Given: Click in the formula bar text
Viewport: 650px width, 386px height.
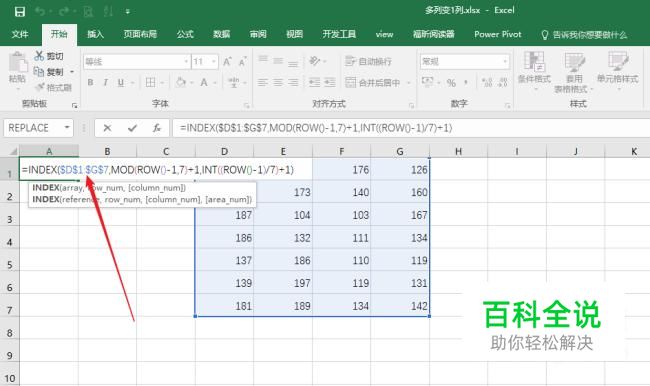Looking at the screenshot, I should tap(315, 128).
